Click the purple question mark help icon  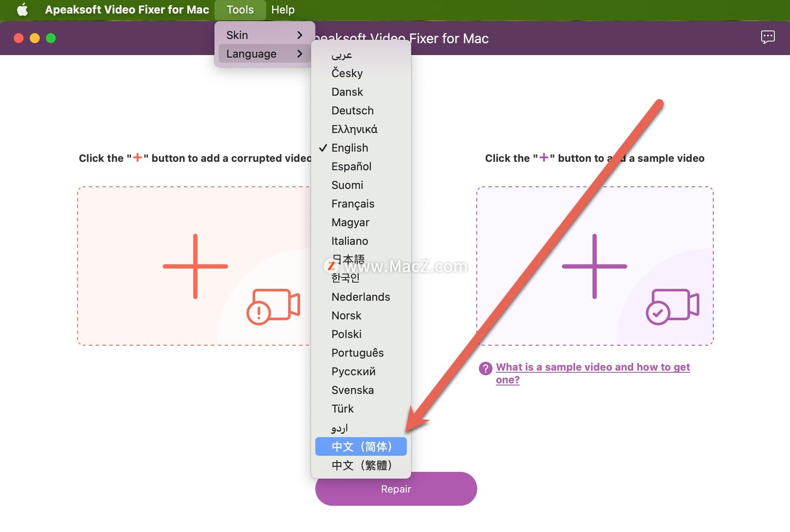[485, 368]
